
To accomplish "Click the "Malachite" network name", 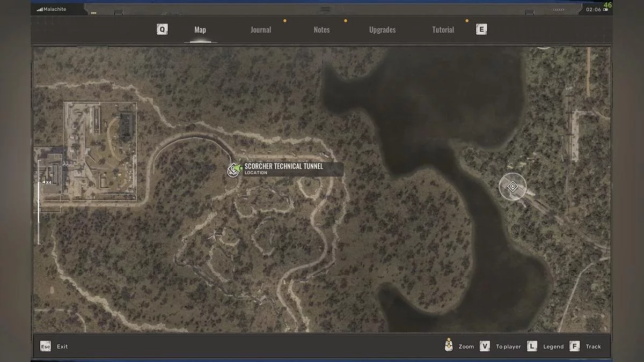I will pos(56,10).
